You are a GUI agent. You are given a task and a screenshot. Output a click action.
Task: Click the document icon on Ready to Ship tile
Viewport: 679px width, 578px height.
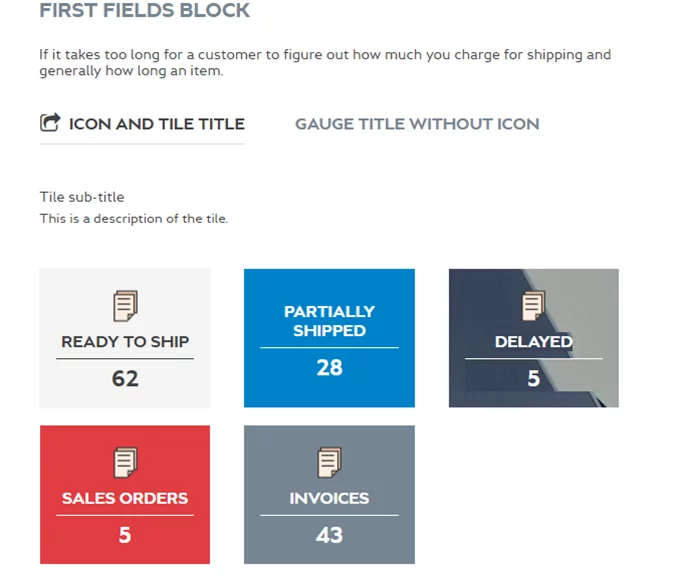click(x=125, y=306)
